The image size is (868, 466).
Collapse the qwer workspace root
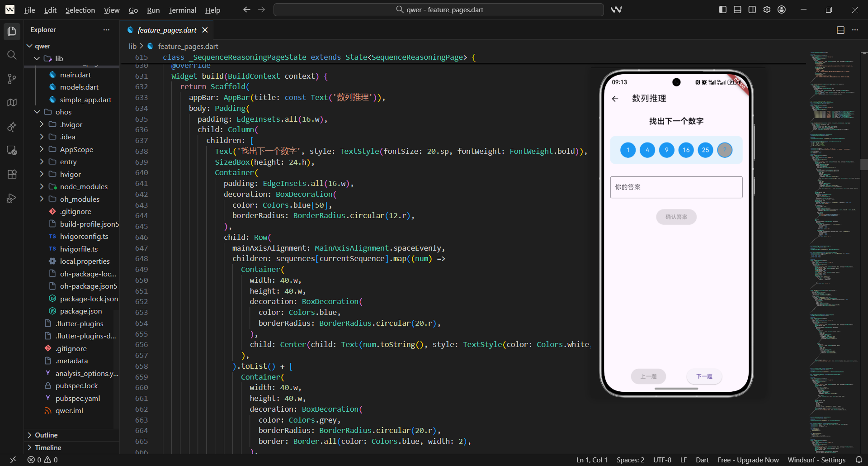[29, 46]
